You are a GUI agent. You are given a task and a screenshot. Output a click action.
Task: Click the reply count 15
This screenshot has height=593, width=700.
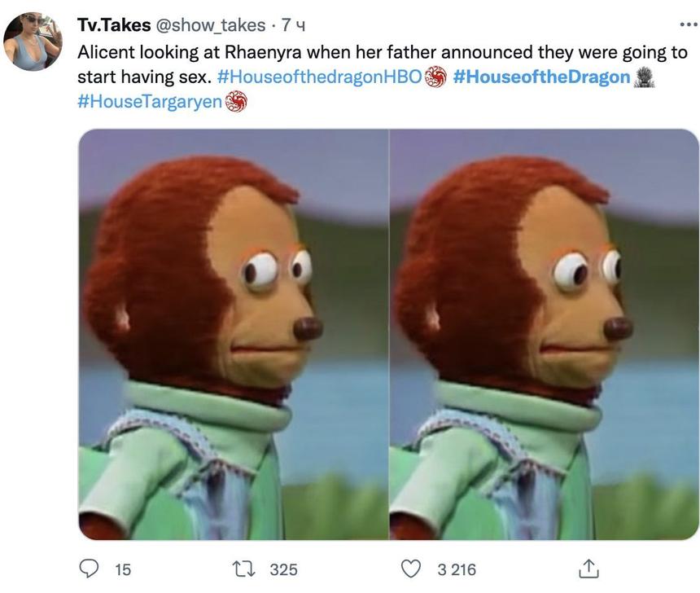tap(123, 569)
